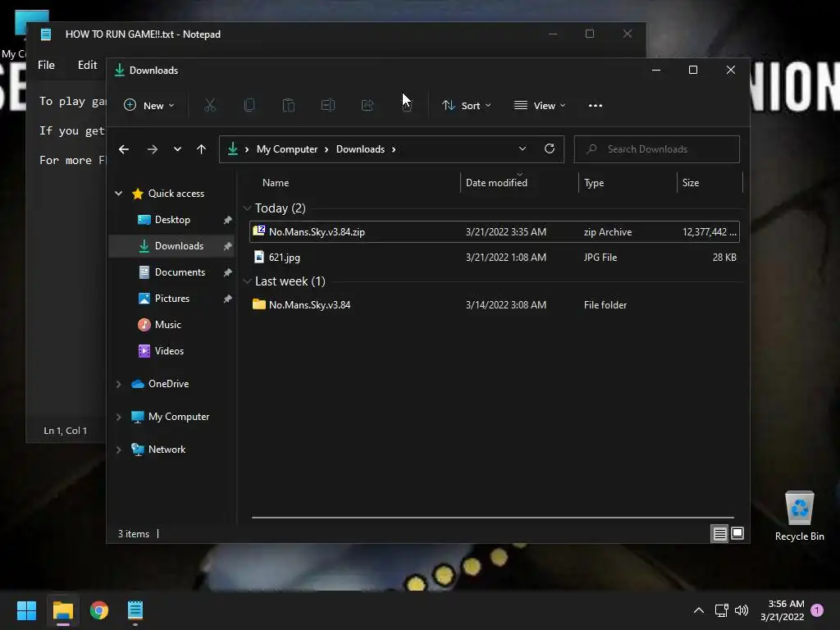840x630 pixels.
Task: Show hidden tray icons chevron
Action: click(x=699, y=609)
